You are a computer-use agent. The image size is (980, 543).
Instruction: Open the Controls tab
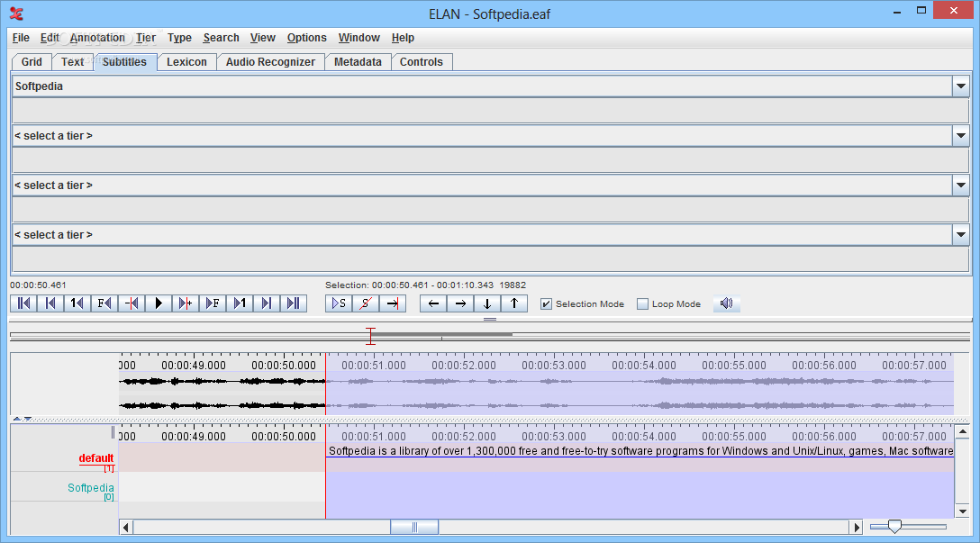(x=422, y=62)
